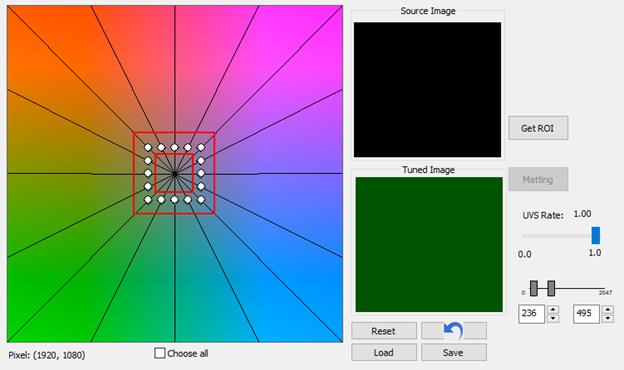Image resolution: width=624 pixels, height=370 pixels.
Task: Increase the 495 value with up arrow
Action: tap(608, 310)
